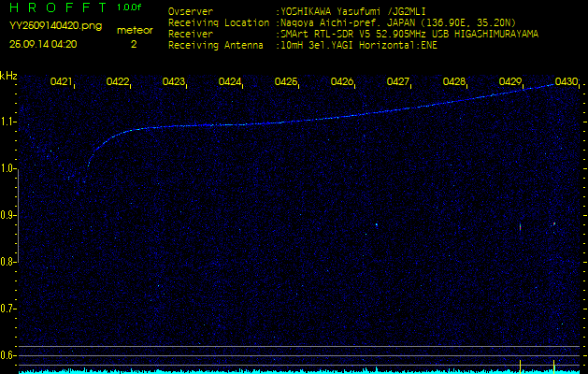588x374 pixels.
Task: Click the 0428 time tick label
Action: click(454, 82)
